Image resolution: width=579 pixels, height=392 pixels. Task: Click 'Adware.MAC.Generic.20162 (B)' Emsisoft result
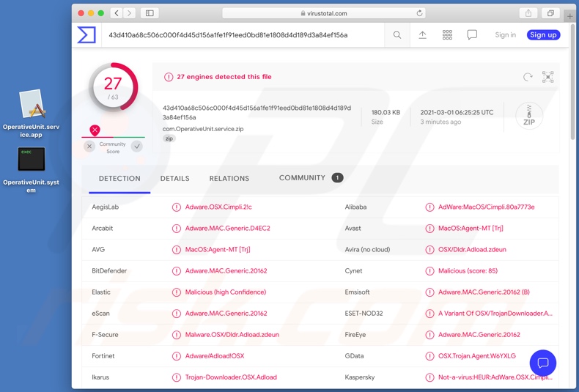(484, 292)
